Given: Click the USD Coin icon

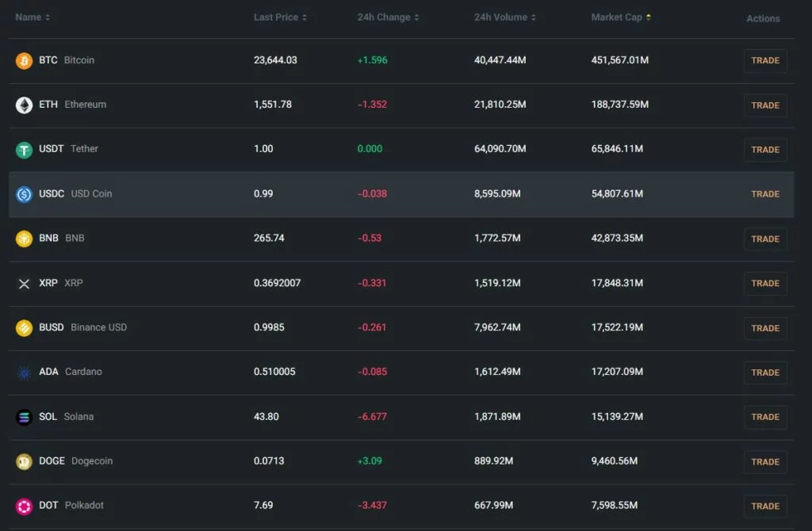Looking at the screenshot, I should [x=24, y=194].
